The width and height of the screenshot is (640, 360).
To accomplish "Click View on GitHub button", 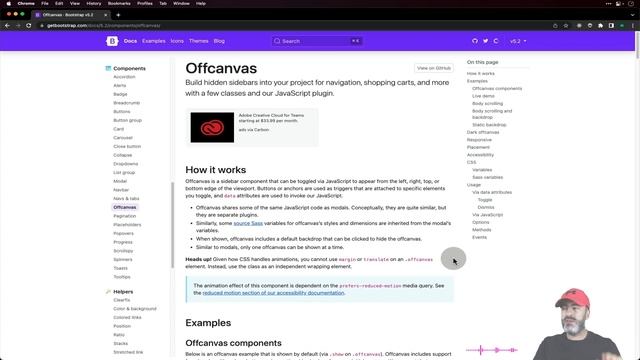I will point(434,68).
